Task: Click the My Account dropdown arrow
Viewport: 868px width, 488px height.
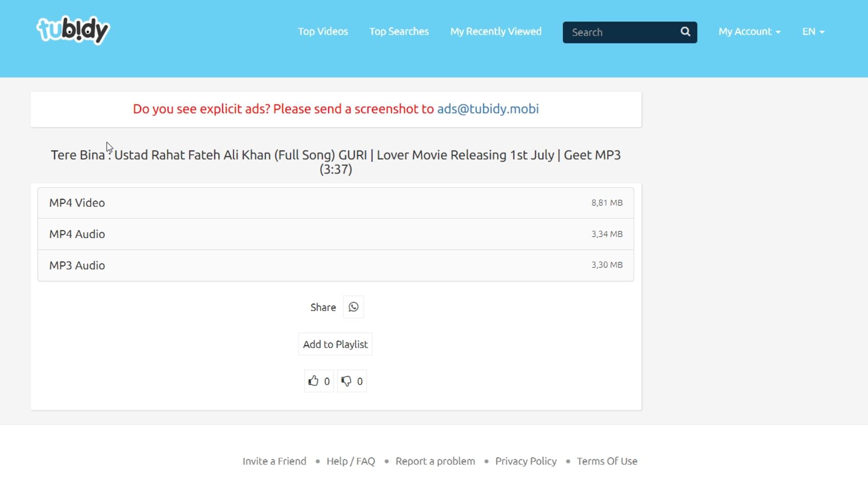Action: coord(778,31)
